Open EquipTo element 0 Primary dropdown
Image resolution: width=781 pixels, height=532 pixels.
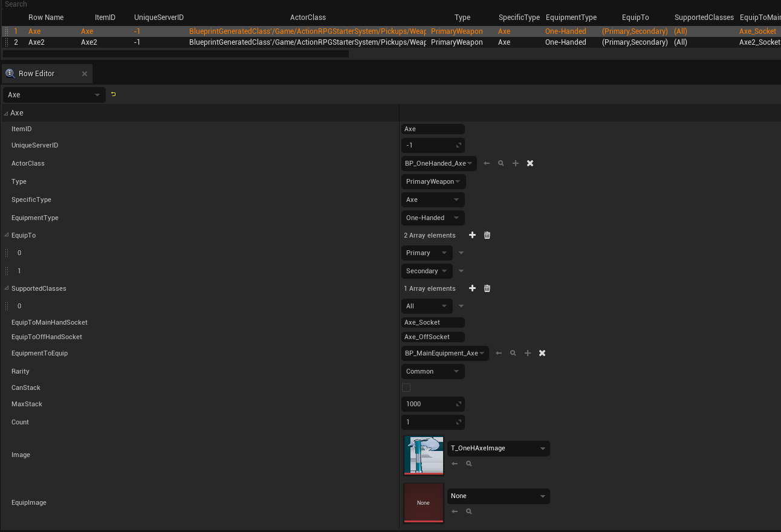tap(427, 253)
